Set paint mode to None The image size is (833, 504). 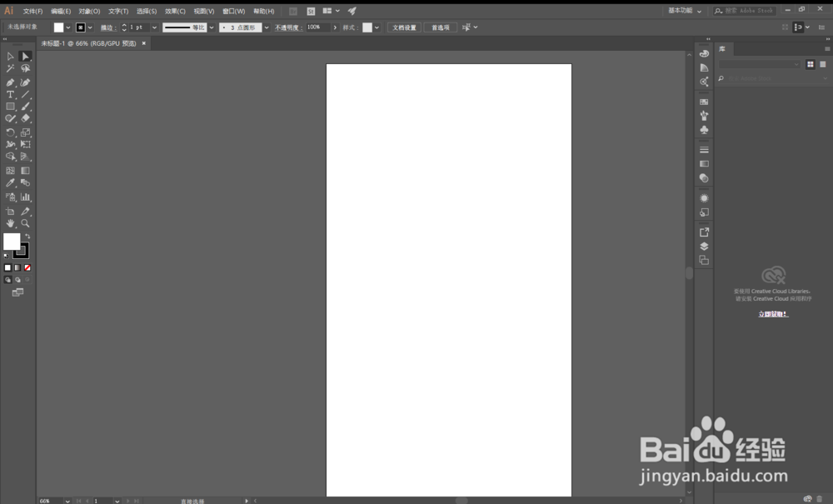27,268
